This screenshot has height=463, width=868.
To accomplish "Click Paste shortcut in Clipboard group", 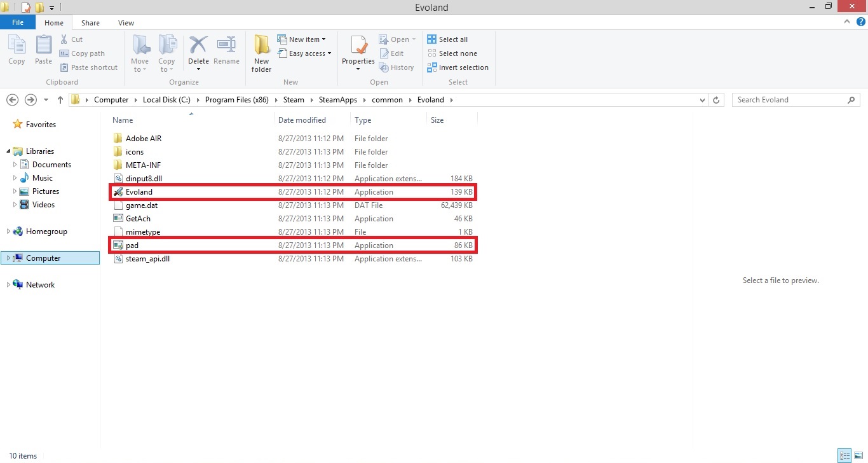I will tap(88, 67).
